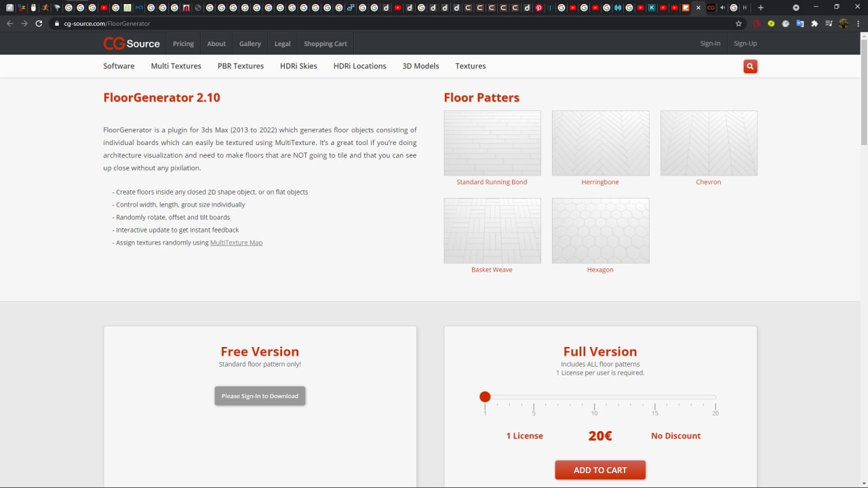The image size is (868, 488).
Task: Click the browser forward arrow
Action: (24, 23)
